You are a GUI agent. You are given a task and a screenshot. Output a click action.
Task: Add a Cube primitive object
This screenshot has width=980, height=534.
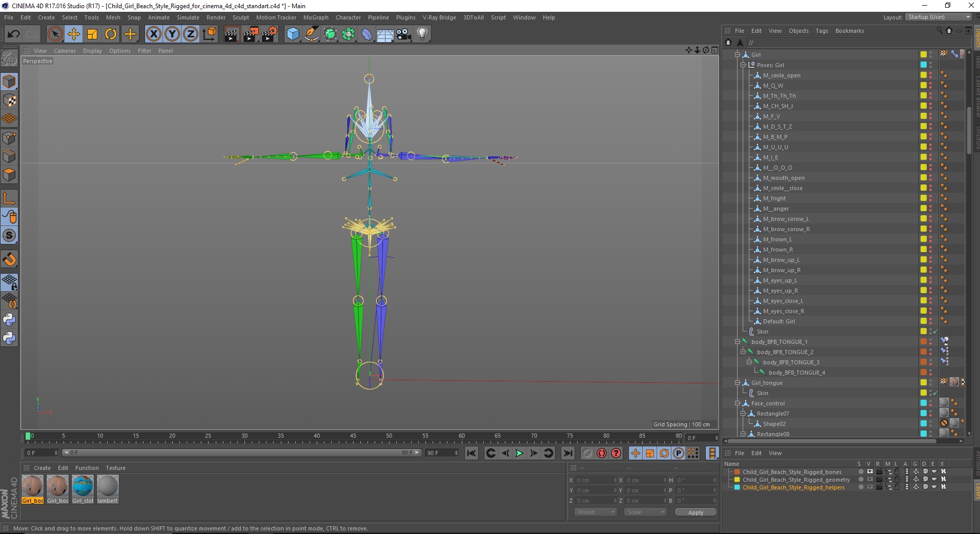tap(293, 34)
